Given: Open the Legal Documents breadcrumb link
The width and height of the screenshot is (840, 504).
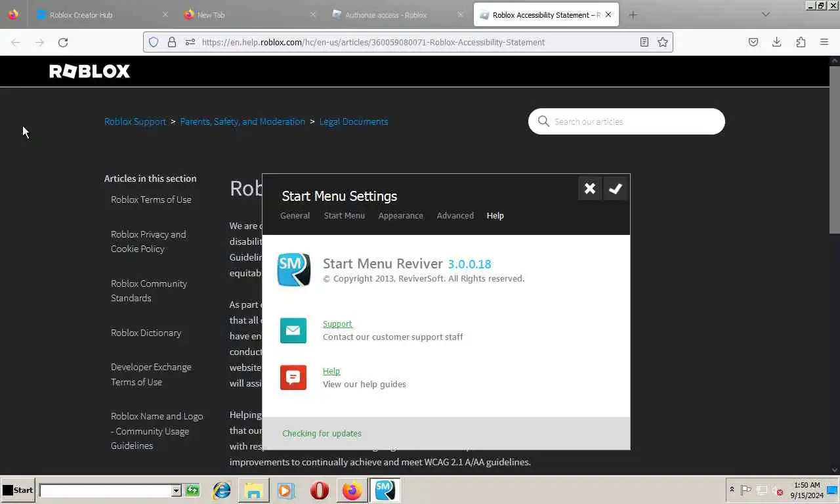Looking at the screenshot, I should pos(354,121).
